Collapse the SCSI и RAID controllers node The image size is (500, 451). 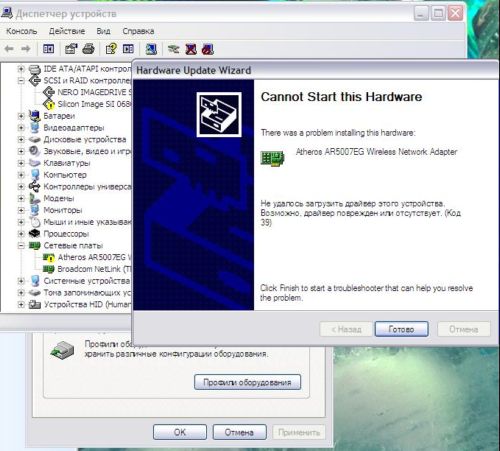tap(21, 81)
